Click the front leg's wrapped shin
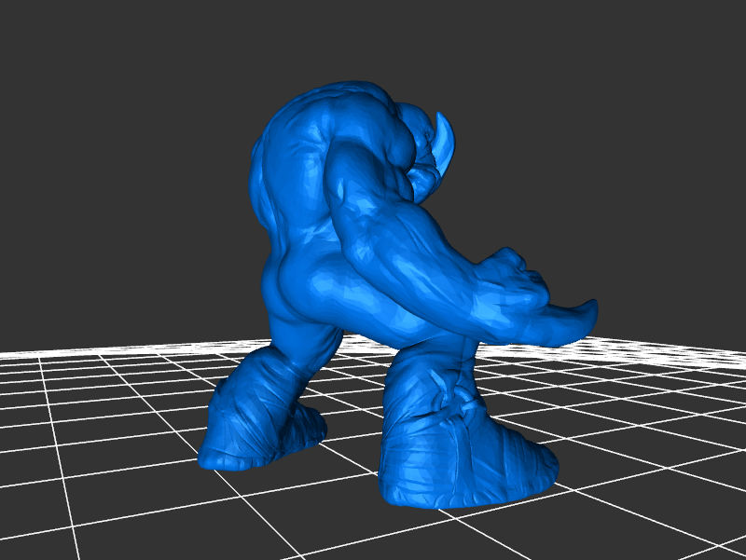This screenshot has height=560, width=746. [x=429, y=391]
